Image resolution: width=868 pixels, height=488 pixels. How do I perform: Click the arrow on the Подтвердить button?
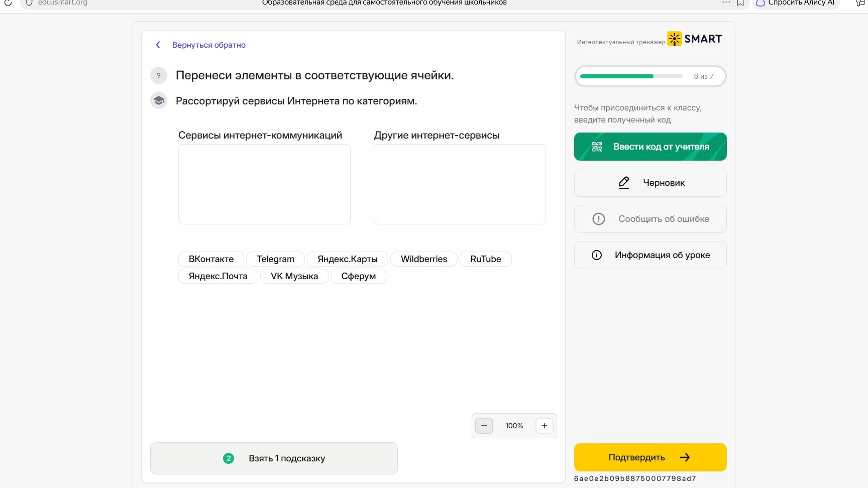685,457
